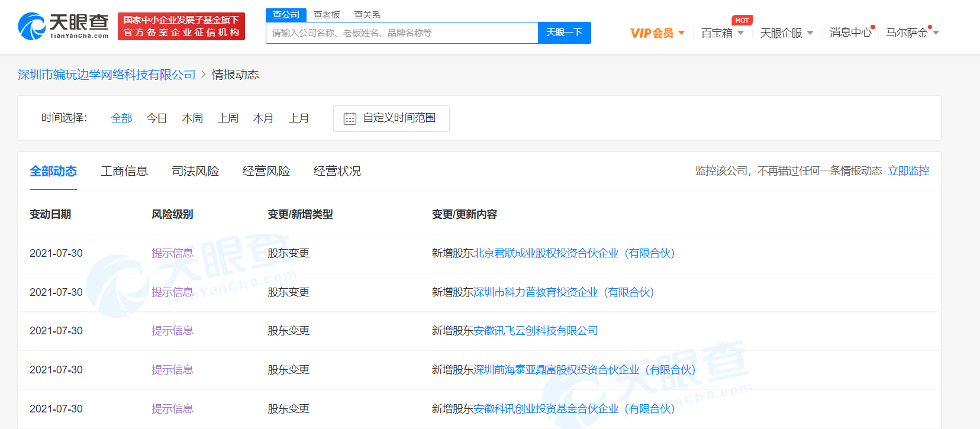
Task: Click the 风险级别 column header
Action: pyautogui.click(x=172, y=214)
